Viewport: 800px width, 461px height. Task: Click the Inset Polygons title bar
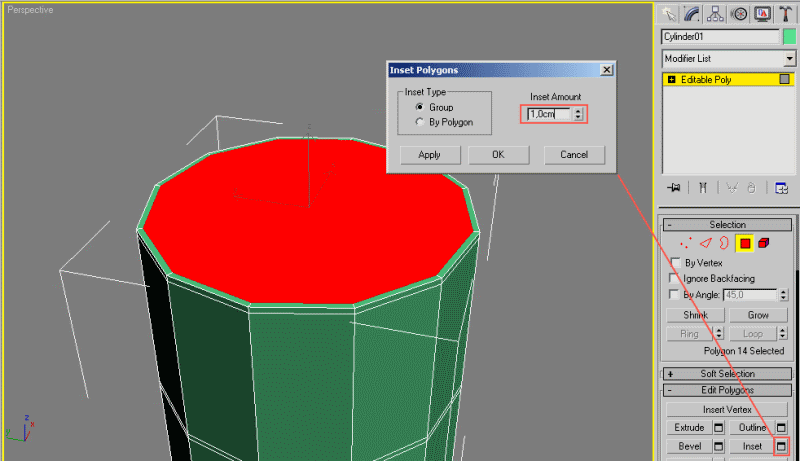coord(501,70)
